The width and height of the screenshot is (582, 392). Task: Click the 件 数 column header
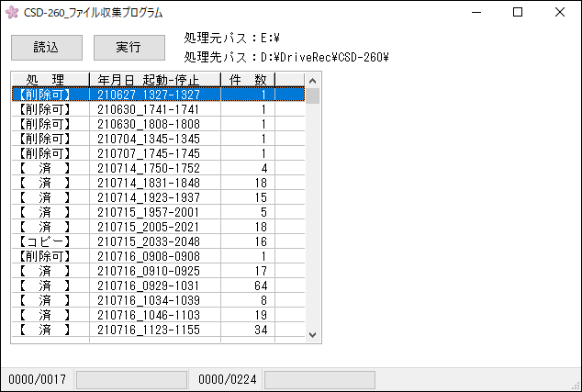point(248,80)
